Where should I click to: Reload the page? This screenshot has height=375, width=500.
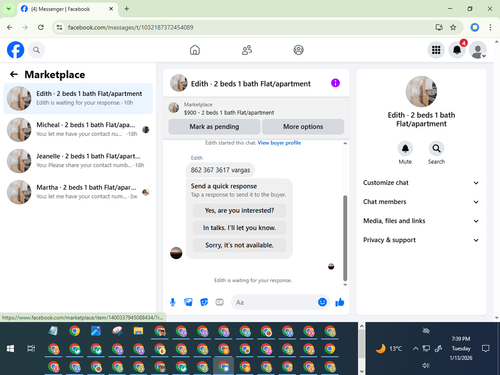[41, 27]
